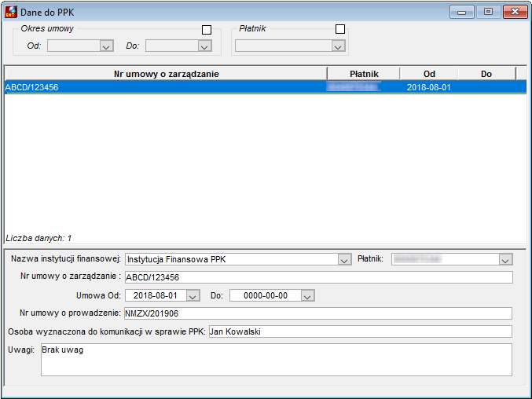Screen dimensions: 532x399
Task: Open the Umowa Do date picker arrow
Action: (308, 295)
